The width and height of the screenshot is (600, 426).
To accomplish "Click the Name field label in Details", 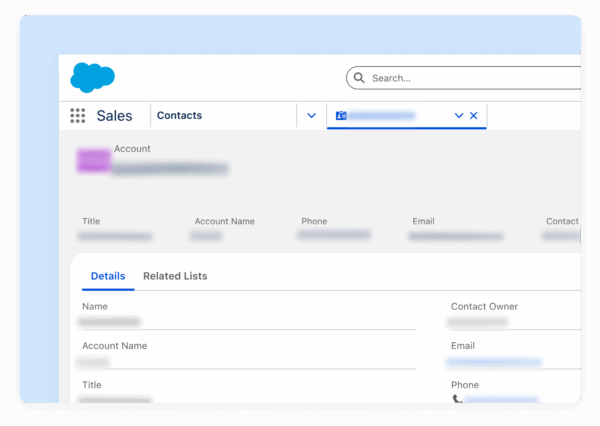I will click(95, 306).
